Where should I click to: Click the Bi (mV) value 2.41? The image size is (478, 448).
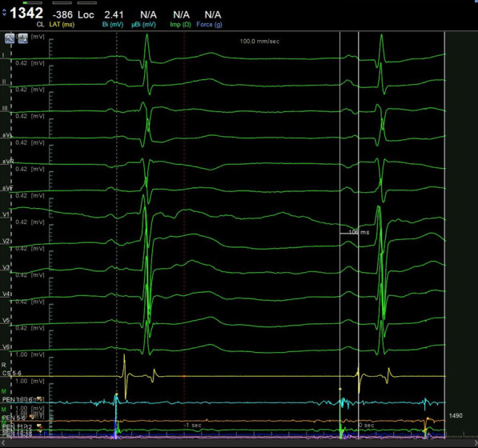pos(114,14)
